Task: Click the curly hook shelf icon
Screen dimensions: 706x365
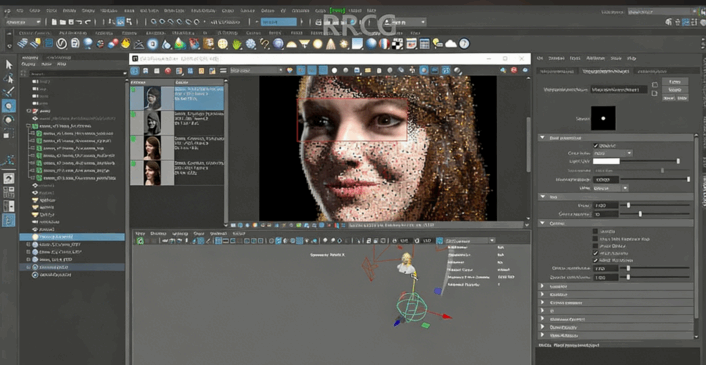Action: (x=265, y=44)
